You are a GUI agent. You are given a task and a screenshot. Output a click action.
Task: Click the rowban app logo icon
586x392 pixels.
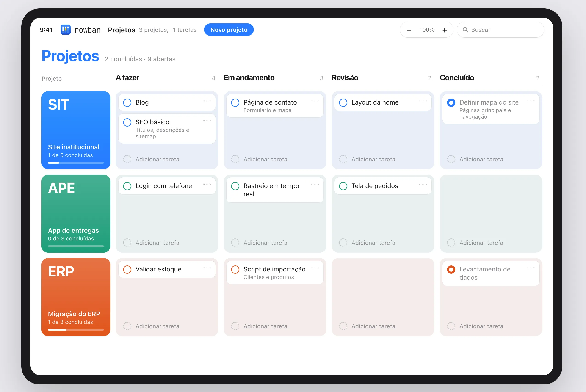pyautogui.click(x=66, y=30)
